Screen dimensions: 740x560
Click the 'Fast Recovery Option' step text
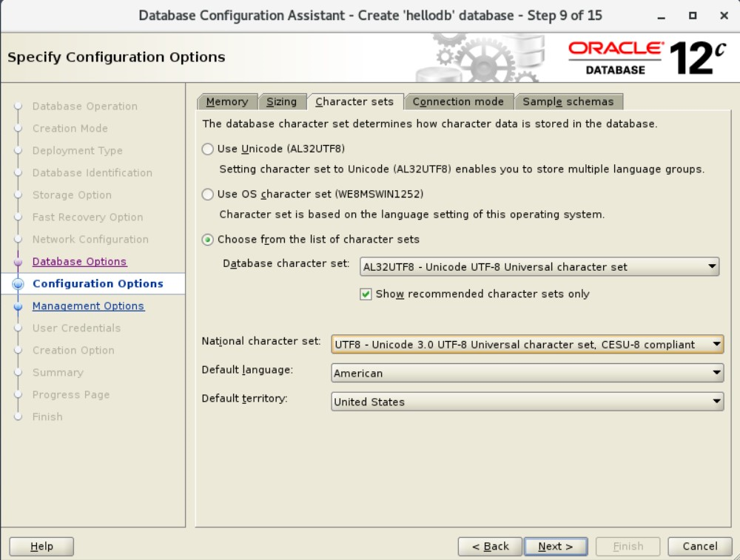[x=87, y=217]
